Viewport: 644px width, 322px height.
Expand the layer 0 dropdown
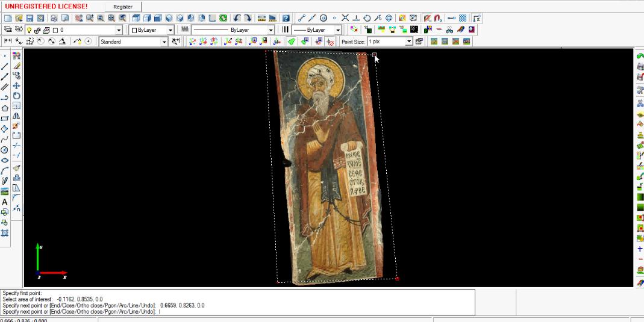pyautogui.click(x=119, y=30)
